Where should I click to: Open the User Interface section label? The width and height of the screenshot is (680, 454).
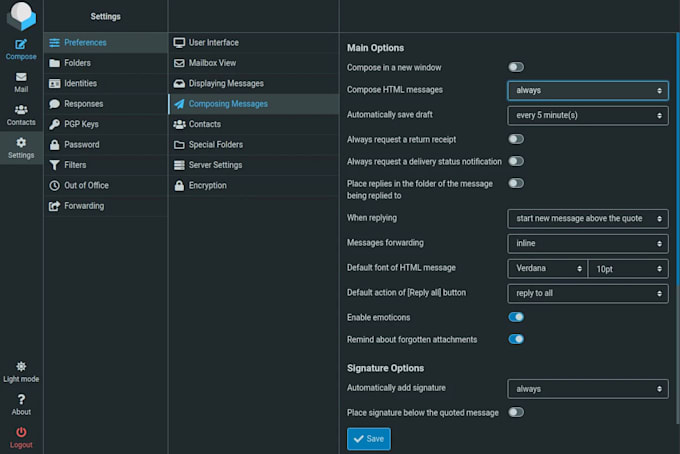pyautogui.click(x=214, y=42)
